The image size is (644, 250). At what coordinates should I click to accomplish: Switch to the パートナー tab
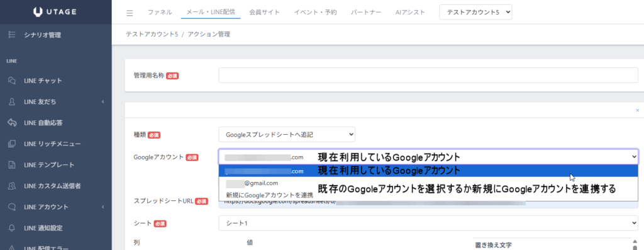tap(366, 13)
